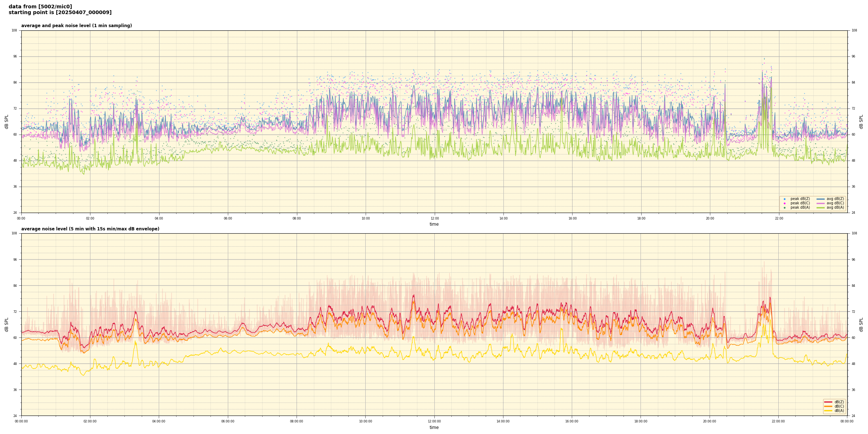Screen dimensions: 868x434
Task: Click the peak dB(A) green legend marker
Action: 784,208
